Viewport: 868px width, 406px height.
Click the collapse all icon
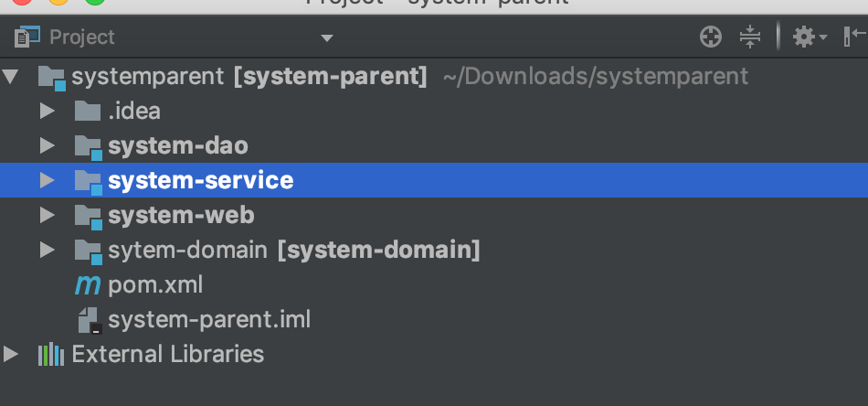pyautogui.click(x=749, y=37)
